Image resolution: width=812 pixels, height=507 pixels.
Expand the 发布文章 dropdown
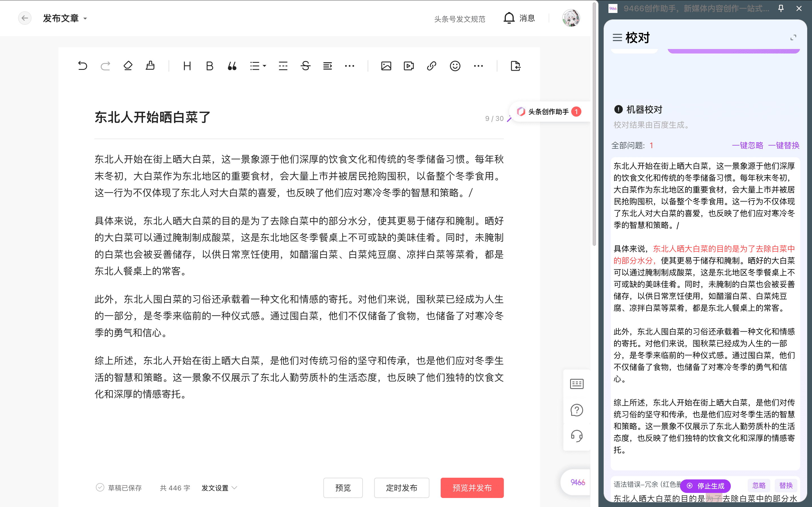click(x=85, y=18)
